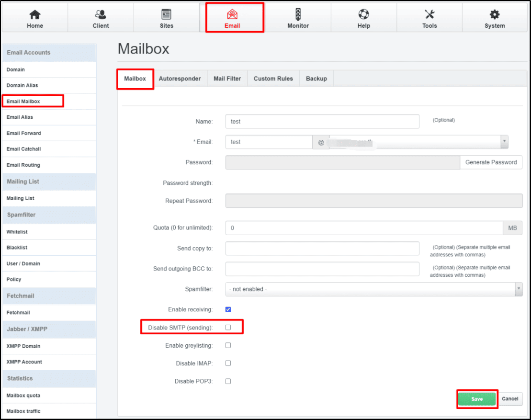Click the green Save button
This screenshot has height=420, width=531.
(x=477, y=399)
